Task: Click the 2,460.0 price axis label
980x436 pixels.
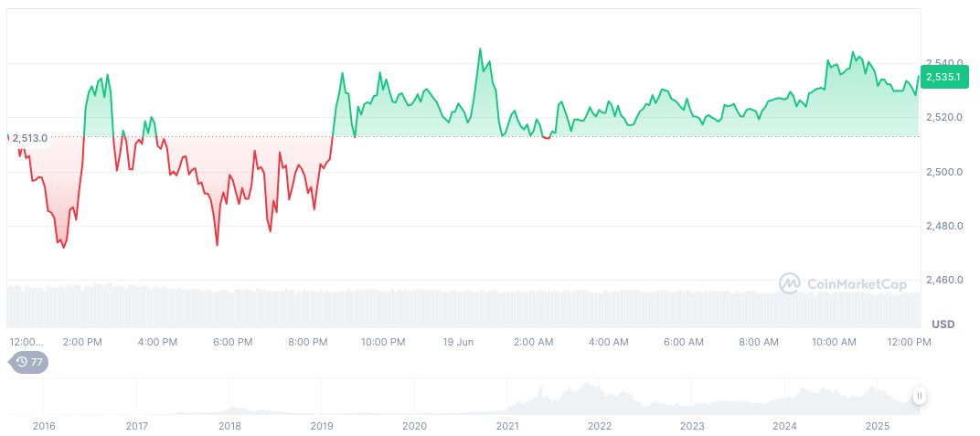Action: coord(944,280)
